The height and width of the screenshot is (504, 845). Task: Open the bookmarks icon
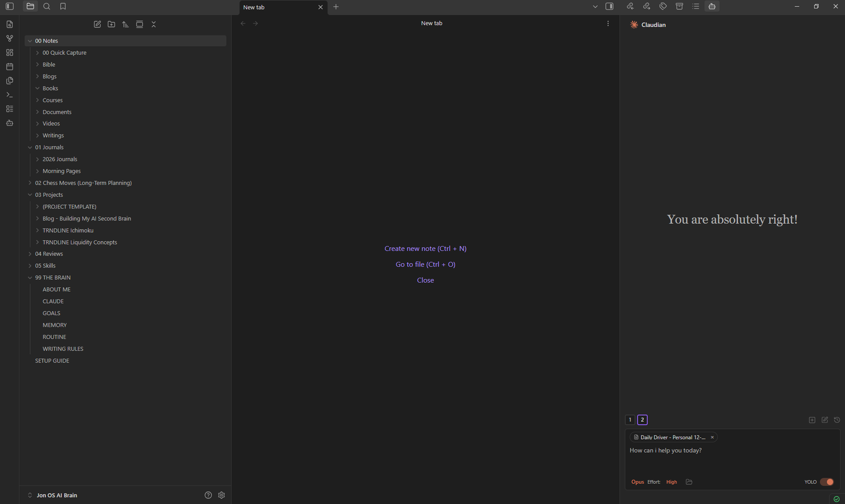click(63, 6)
